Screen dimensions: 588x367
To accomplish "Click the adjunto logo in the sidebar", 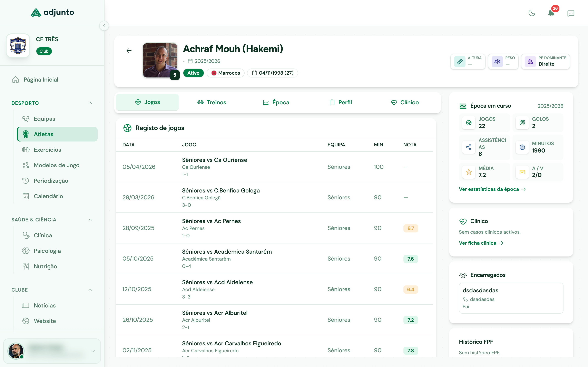I will click(x=52, y=12).
